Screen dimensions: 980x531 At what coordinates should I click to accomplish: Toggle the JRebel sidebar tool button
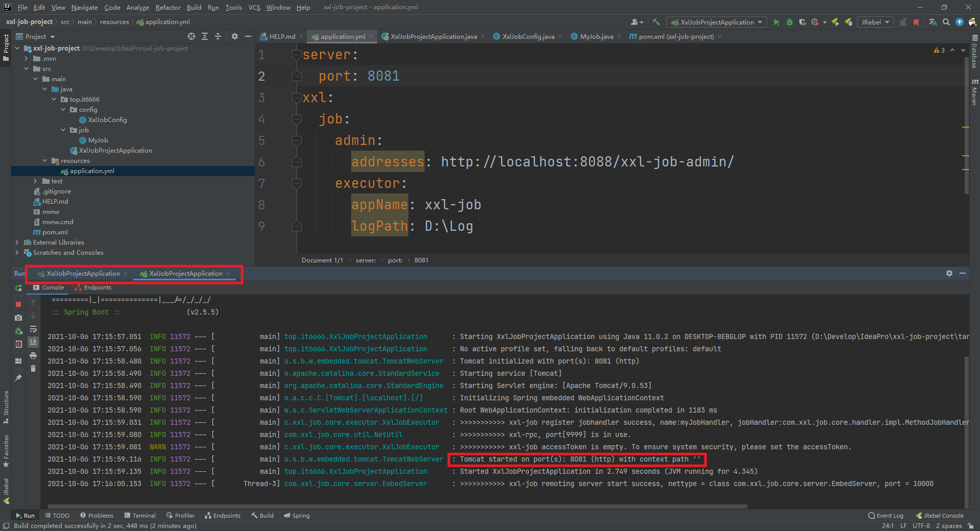coord(6,491)
